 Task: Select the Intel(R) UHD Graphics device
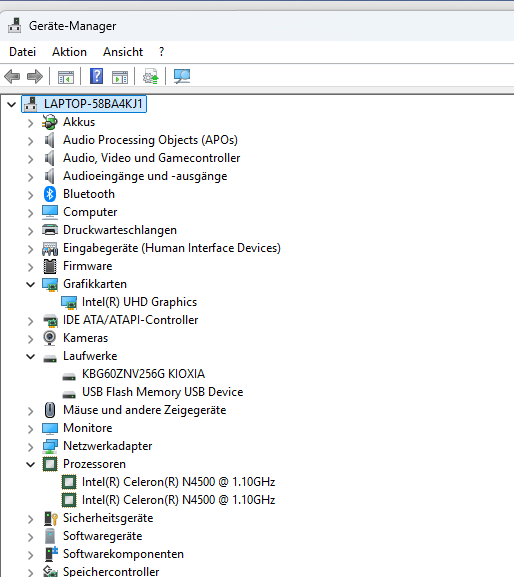[139, 302]
